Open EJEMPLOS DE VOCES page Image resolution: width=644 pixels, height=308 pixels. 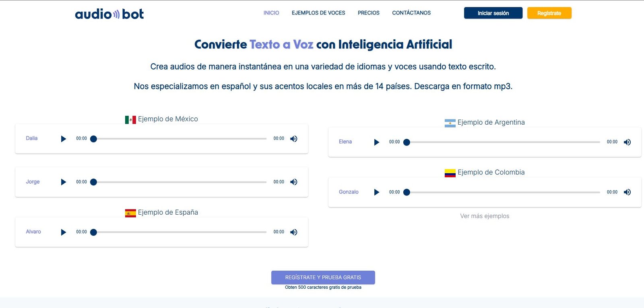point(318,13)
